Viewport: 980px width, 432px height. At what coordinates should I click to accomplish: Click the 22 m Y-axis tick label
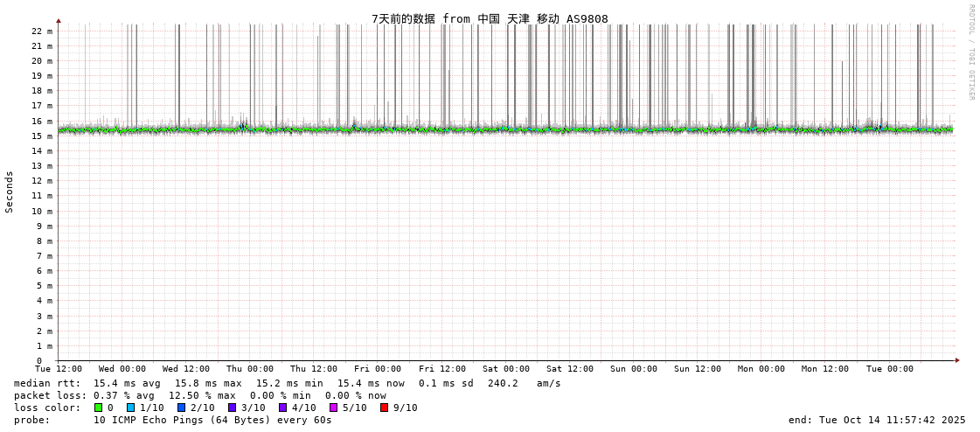click(x=42, y=31)
